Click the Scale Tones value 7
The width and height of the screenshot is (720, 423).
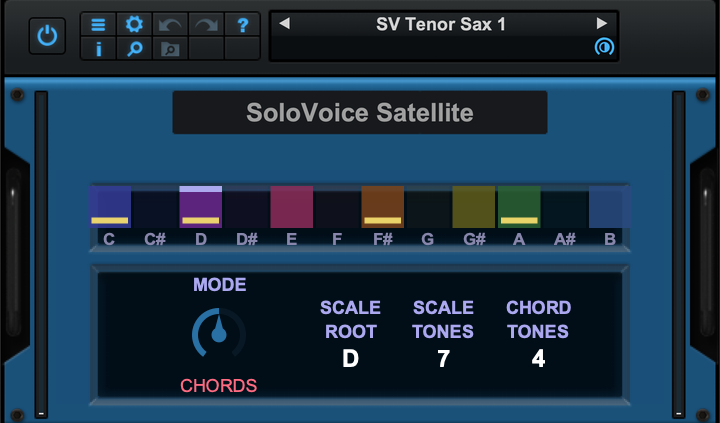click(443, 358)
